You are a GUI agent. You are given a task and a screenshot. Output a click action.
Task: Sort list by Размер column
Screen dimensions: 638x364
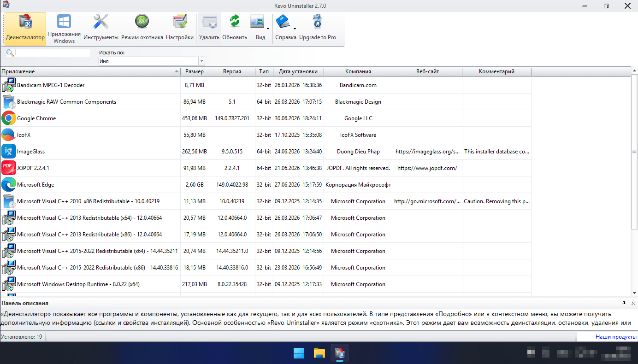pyautogui.click(x=195, y=71)
